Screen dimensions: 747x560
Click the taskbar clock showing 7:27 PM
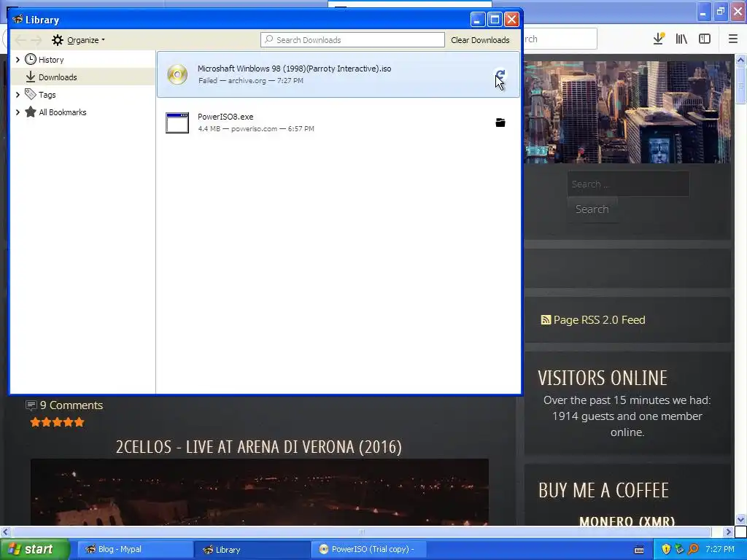(x=720, y=549)
